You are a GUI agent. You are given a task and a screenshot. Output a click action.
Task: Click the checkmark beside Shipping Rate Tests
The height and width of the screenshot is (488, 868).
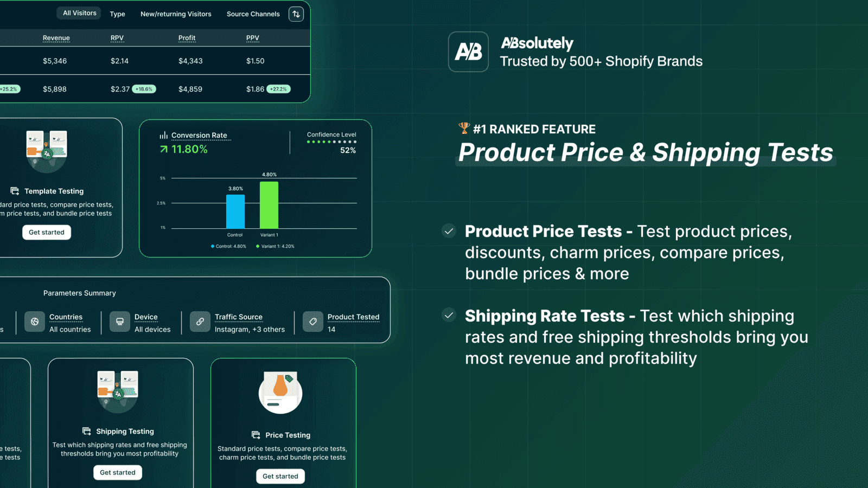point(449,315)
